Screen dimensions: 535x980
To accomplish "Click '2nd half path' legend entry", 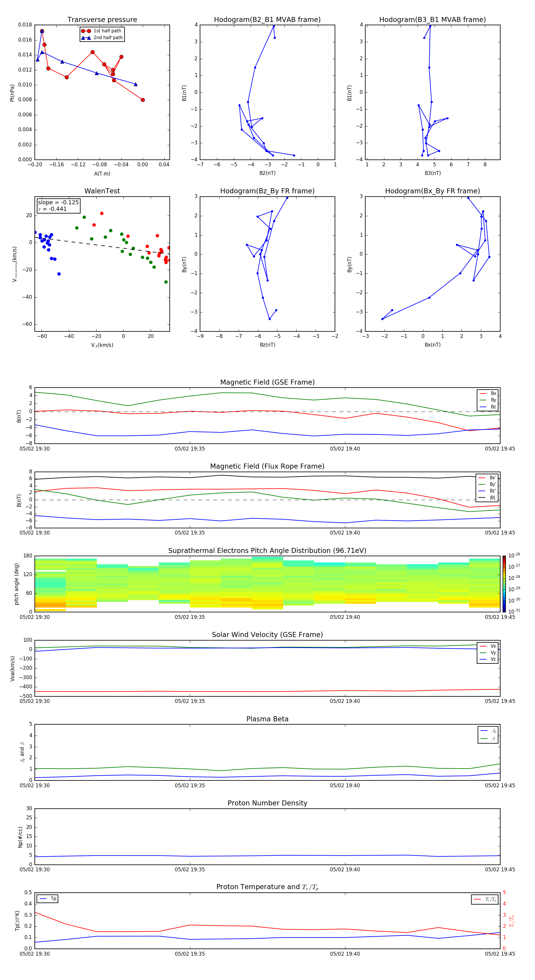I will click(102, 38).
